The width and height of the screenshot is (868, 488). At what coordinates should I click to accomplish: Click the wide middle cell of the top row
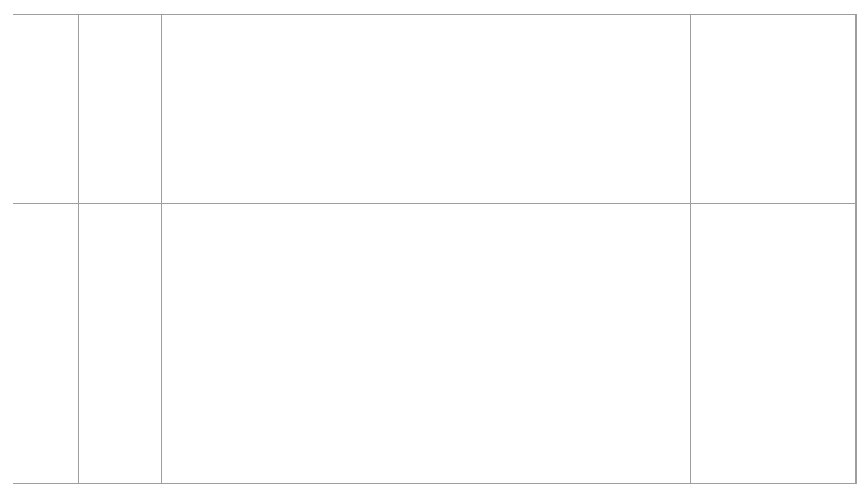tap(426, 108)
